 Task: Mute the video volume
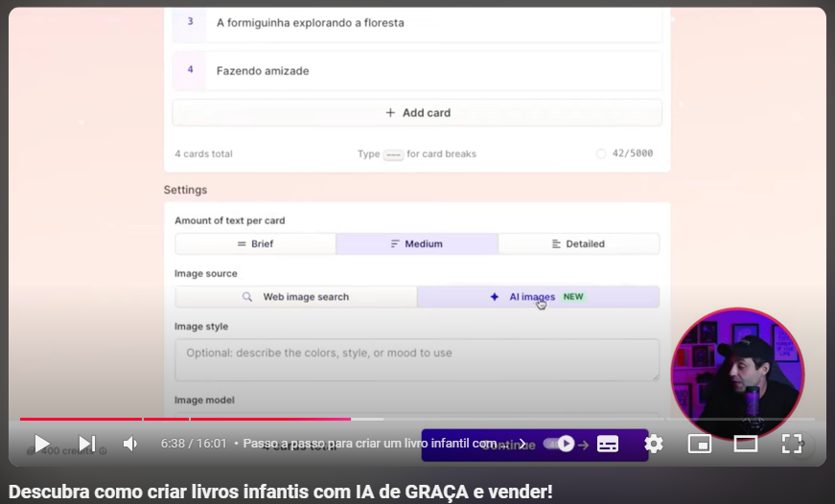(x=130, y=444)
